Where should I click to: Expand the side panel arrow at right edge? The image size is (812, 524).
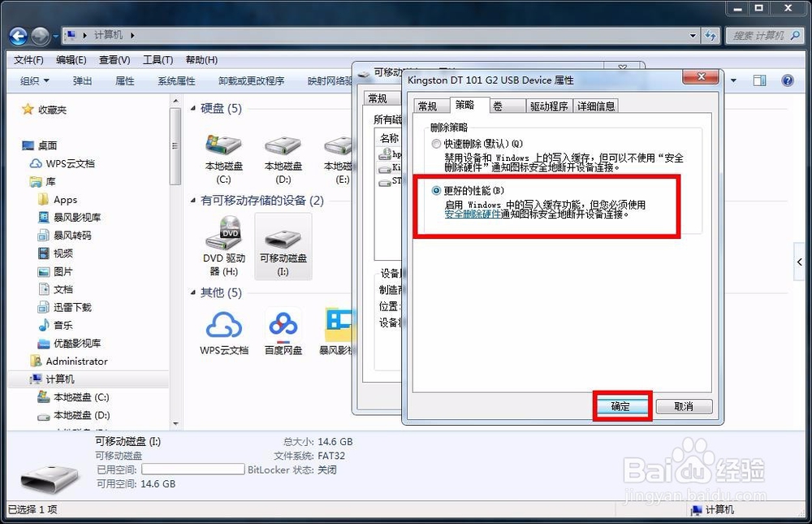tap(801, 262)
